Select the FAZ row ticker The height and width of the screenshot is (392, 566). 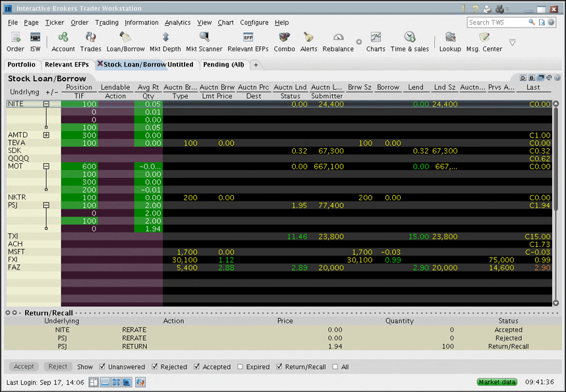click(14, 267)
